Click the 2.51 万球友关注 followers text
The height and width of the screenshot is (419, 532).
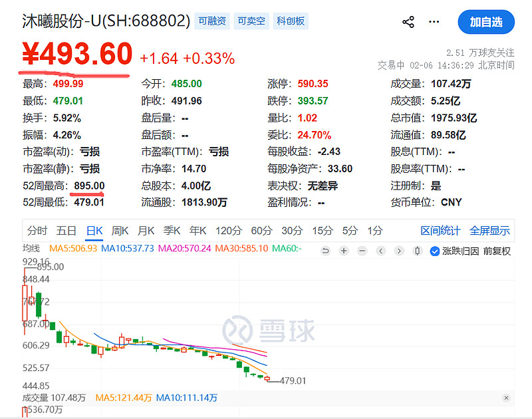(480, 53)
